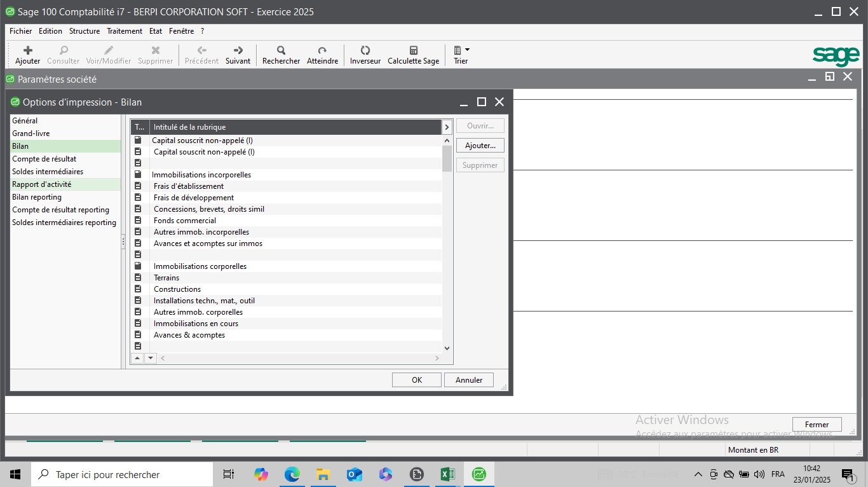Open the Fichier menu

coord(21,31)
